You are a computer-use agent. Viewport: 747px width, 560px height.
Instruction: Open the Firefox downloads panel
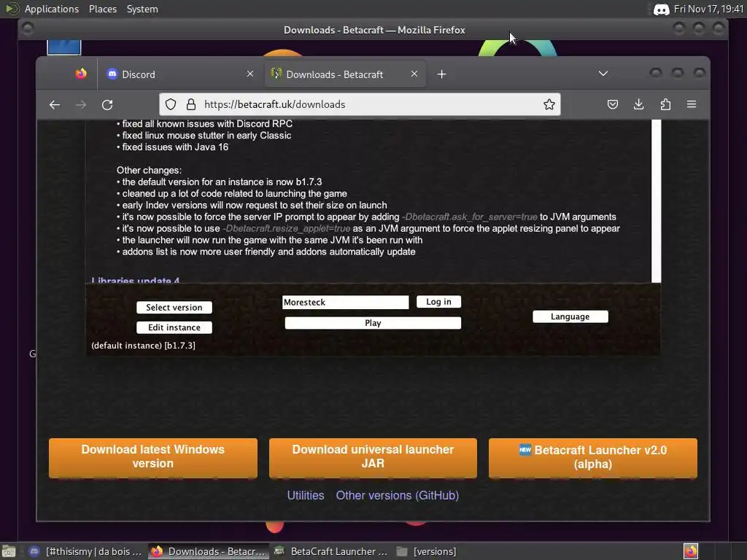tap(639, 104)
